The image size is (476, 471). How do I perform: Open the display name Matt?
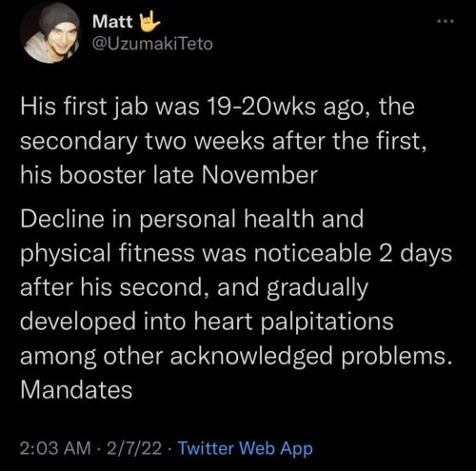[112, 22]
